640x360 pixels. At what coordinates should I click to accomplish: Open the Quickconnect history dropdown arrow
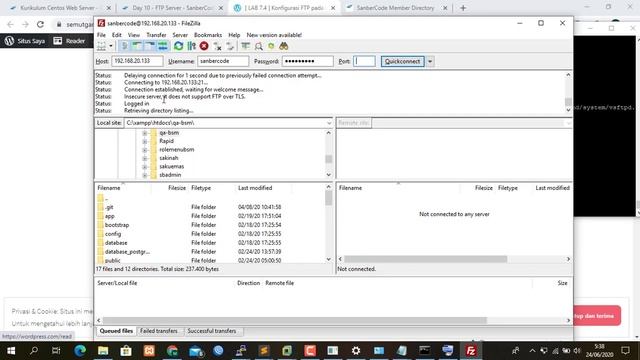[430, 61]
